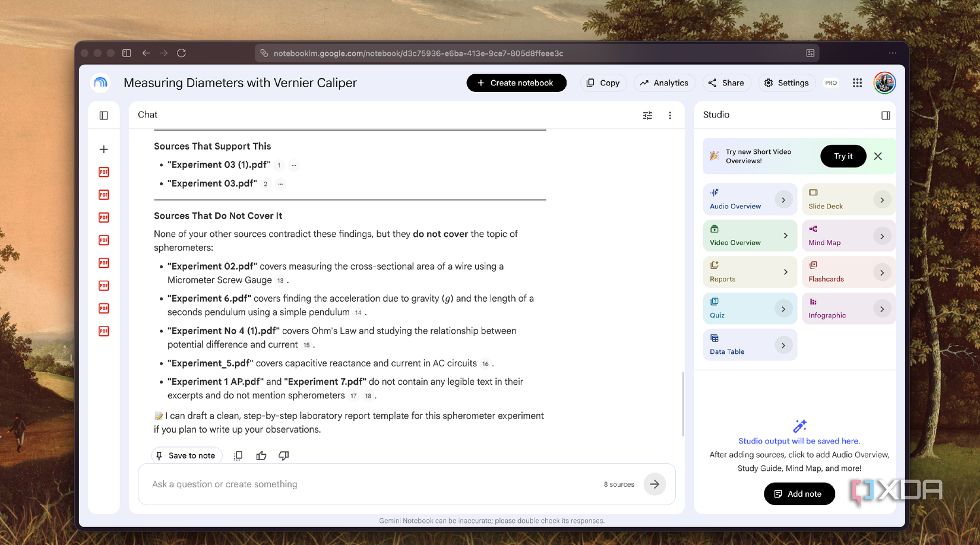The height and width of the screenshot is (545, 980).
Task: Open notebook Settings
Action: tap(786, 83)
